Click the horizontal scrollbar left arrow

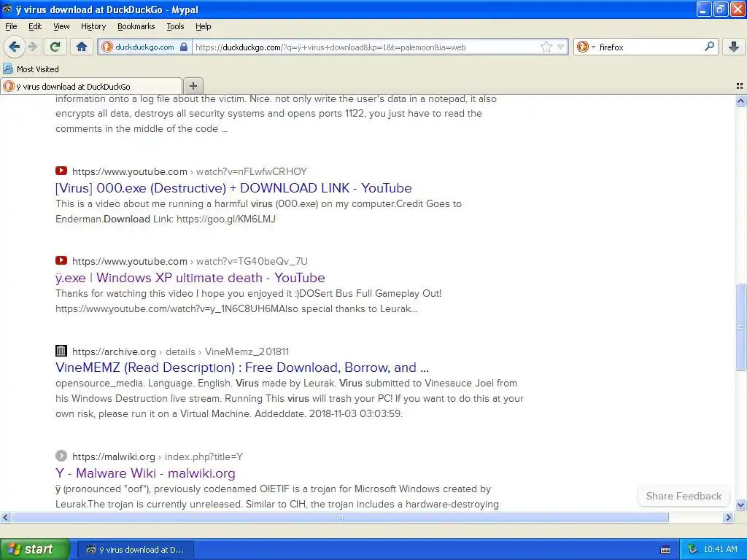click(5, 517)
